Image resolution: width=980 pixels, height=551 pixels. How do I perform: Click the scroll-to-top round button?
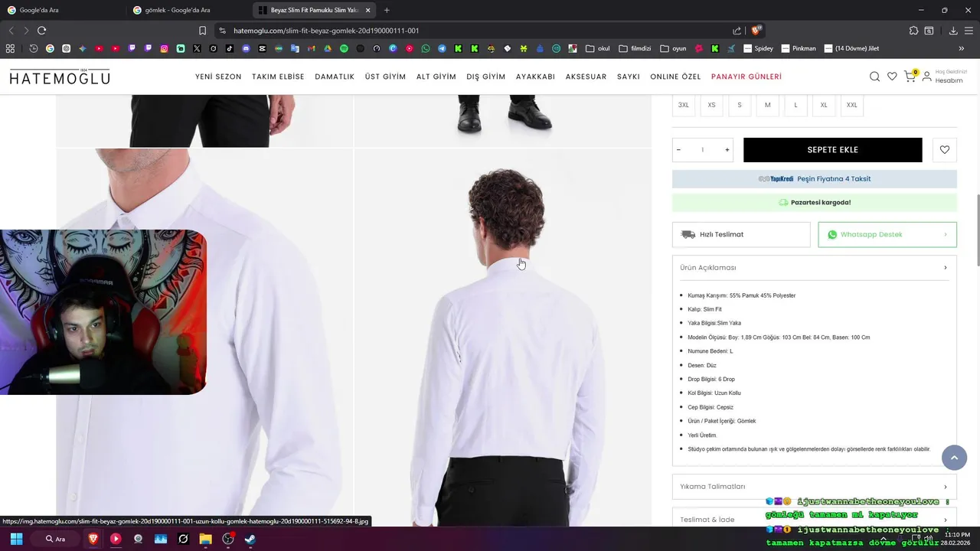coord(954,457)
